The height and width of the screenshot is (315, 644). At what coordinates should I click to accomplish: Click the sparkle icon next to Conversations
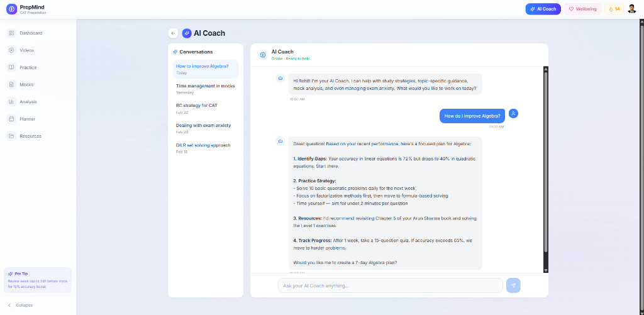(x=175, y=52)
